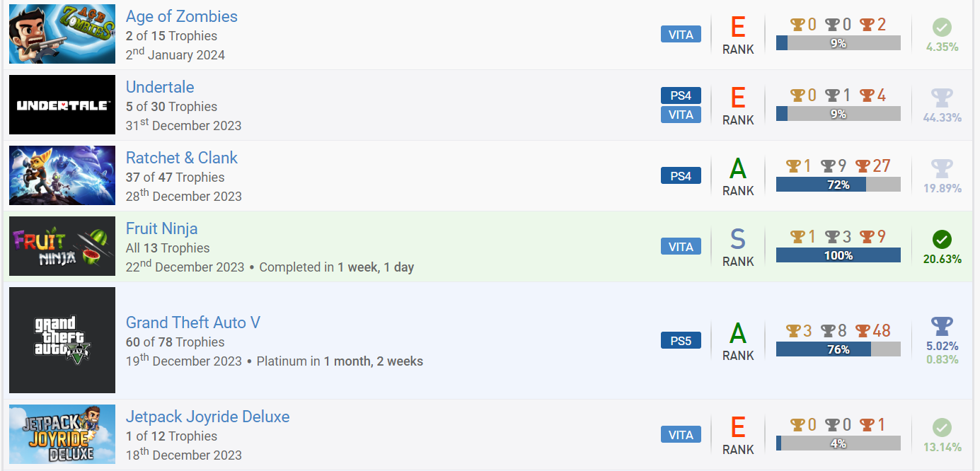980x471 pixels.
Task: Open the Fruit Ninja title link
Action: tap(161, 228)
